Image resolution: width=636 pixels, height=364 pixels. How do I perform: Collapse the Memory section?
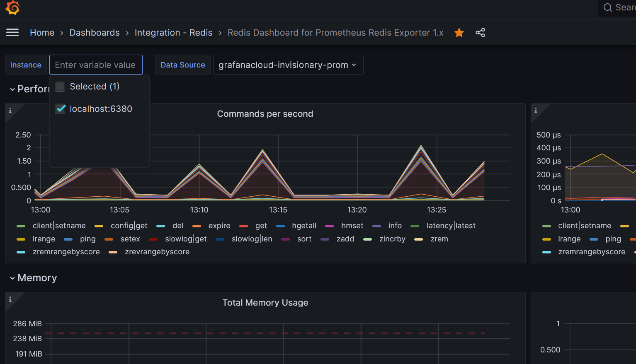pos(12,278)
